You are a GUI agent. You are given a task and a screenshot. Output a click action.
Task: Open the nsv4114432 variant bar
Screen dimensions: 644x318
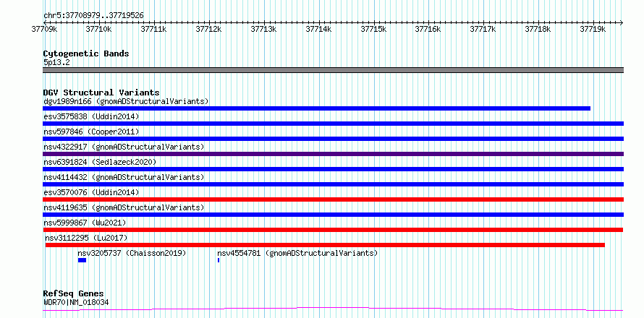pyautogui.click(x=333, y=184)
